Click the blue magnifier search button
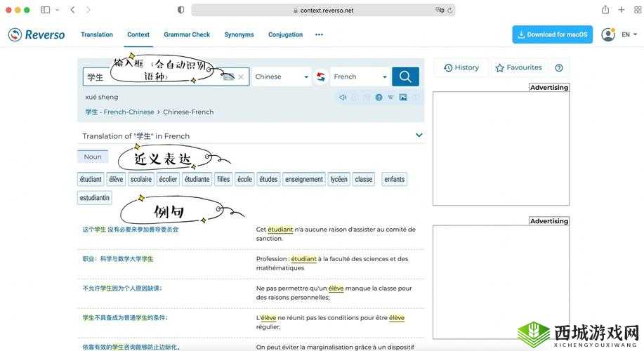Screen dimensions: 644x351 [x=405, y=77]
